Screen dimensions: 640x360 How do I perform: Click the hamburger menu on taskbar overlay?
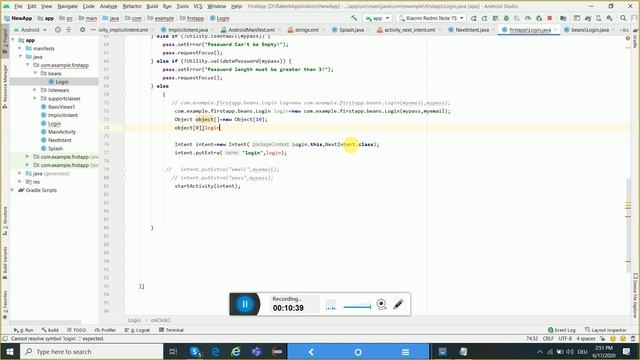405,352
